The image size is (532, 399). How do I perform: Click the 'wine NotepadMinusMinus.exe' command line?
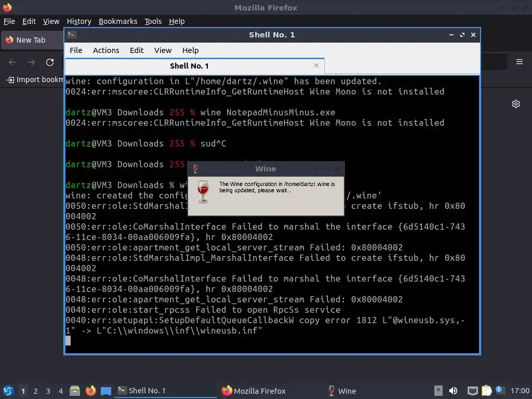[268, 112]
